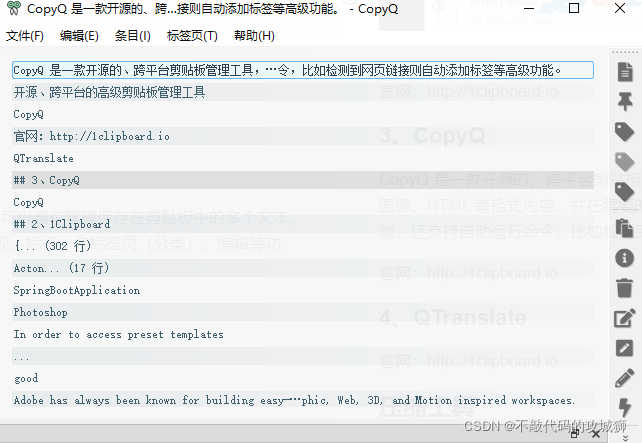The image size is (642, 443).
Task: Select the 'Acton... (17 行)' item
Action: tap(303, 268)
